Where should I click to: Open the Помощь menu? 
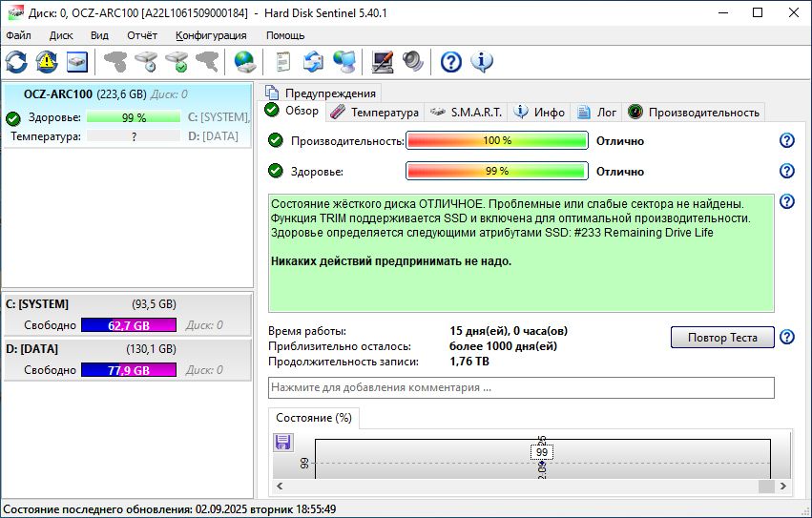pos(285,35)
